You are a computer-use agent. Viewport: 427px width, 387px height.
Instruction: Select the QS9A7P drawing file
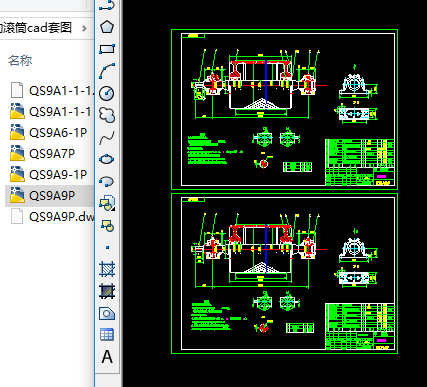[43, 153]
